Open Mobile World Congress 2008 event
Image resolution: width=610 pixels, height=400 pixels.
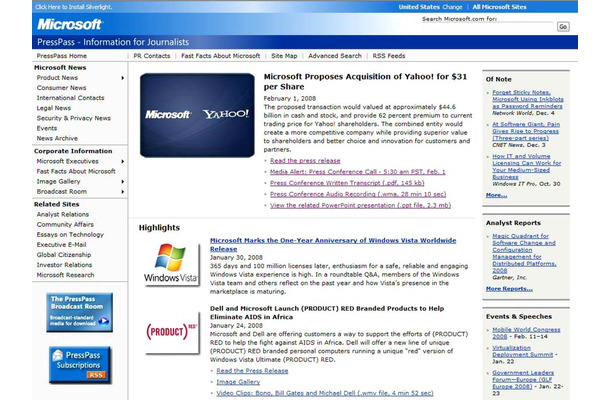coord(526,333)
